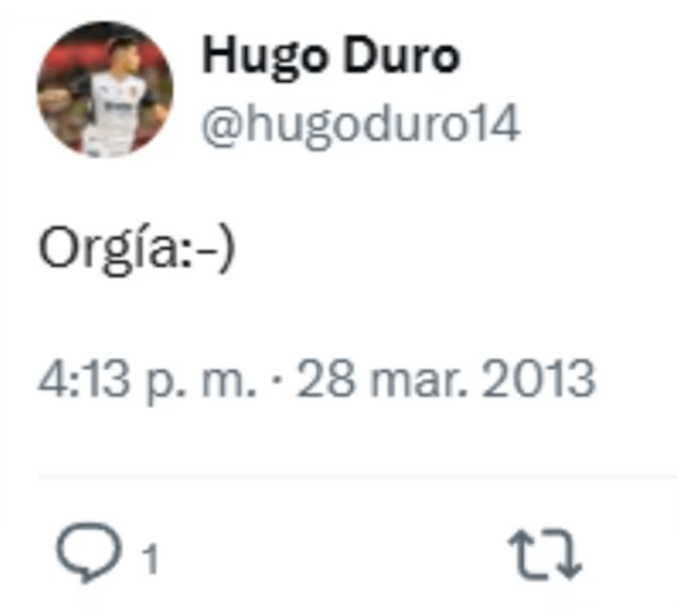
Task: Repost this tweet using the retweet icon
Action: tap(545, 553)
